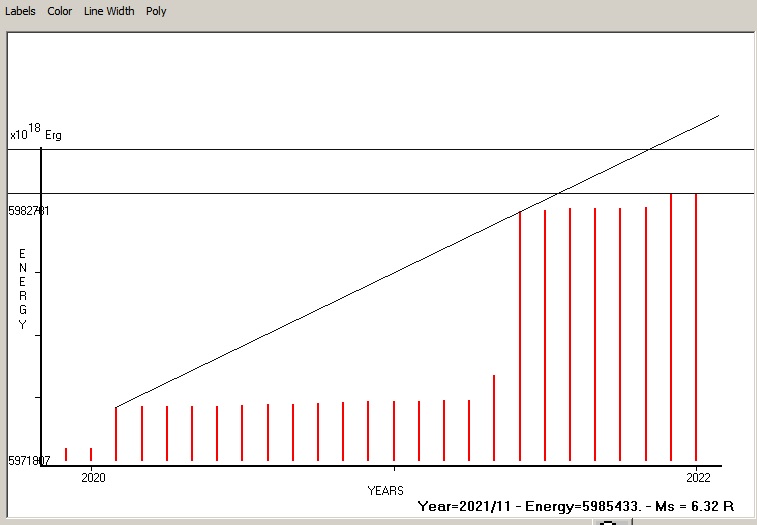Select the YEARS axis title
Viewport: 757px width, 525px height.
(x=385, y=491)
